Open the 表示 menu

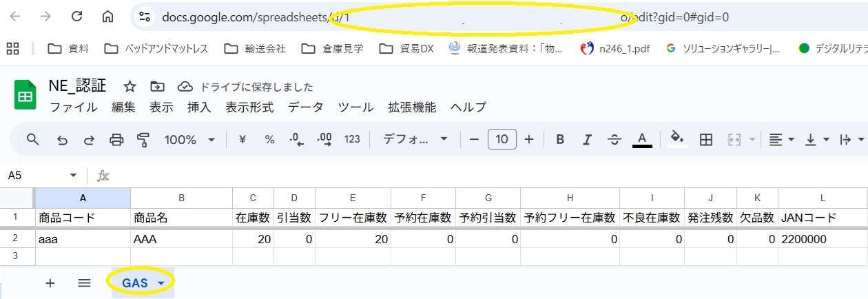162,107
